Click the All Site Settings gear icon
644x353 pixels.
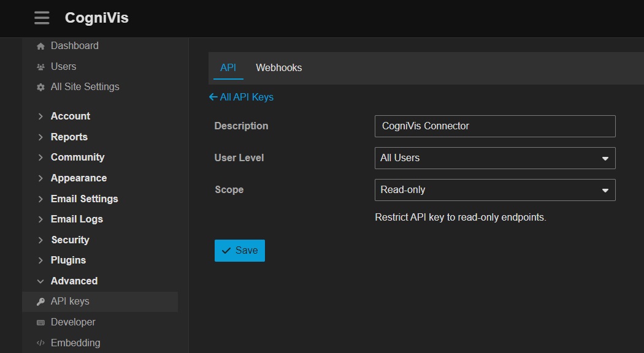[40, 87]
